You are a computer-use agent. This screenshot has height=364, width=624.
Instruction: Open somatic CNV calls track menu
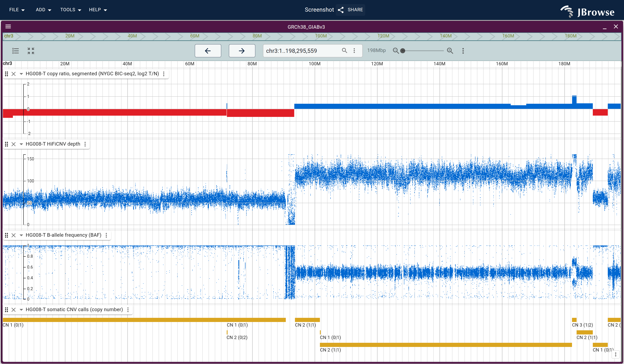tap(128, 310)
